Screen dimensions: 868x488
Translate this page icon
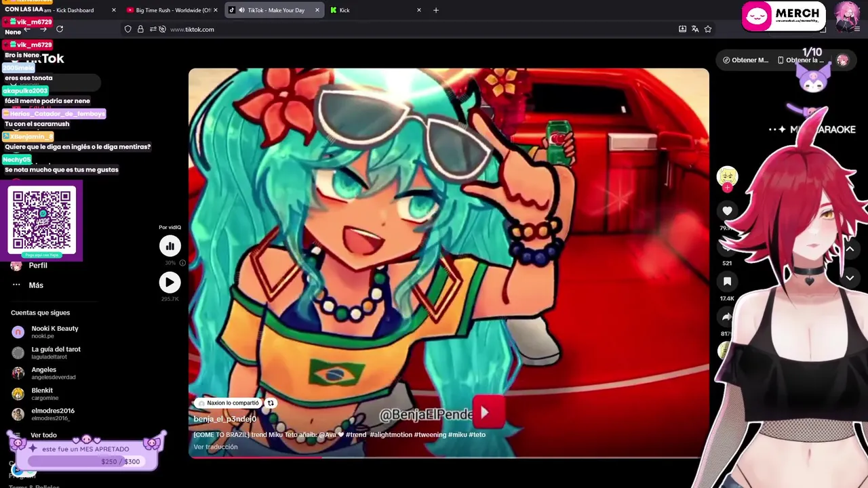[x=695, y=29]
